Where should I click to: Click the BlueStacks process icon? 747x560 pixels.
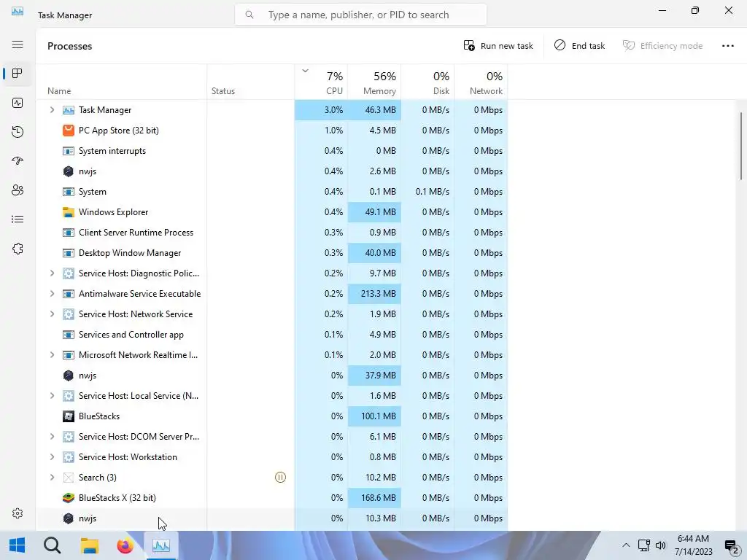tap(69, 416)
